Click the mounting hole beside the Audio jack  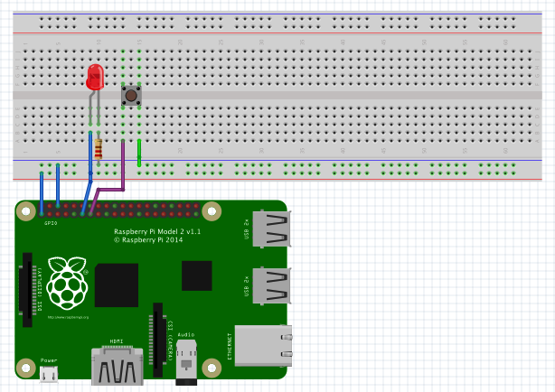(x=212, y=368)
